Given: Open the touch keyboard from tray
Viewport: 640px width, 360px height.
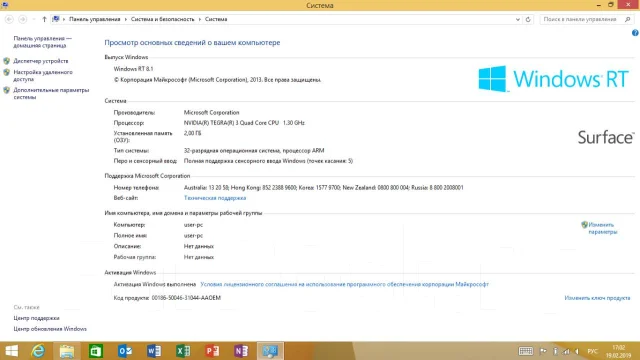Looking at the screenshot, I should pos(525,351).
